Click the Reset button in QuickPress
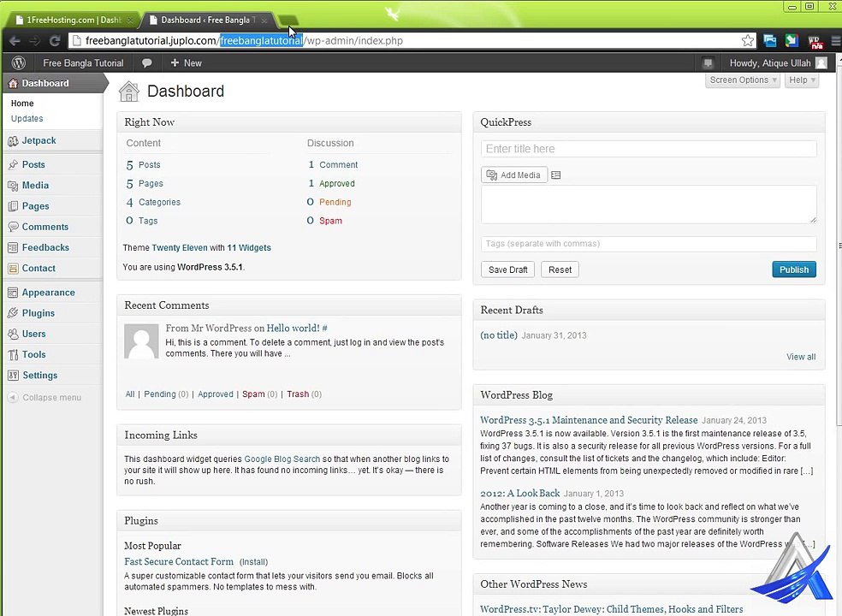This screenshot has width=842, height=616. 560,269
